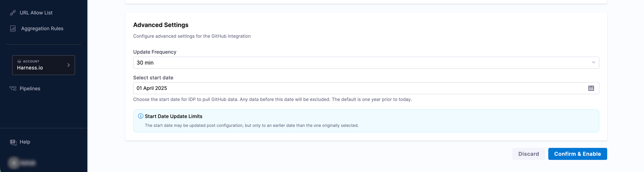Click the URL Allow List link icon
The height and width of the screenshot is (172, 644).
pos(13,13)
